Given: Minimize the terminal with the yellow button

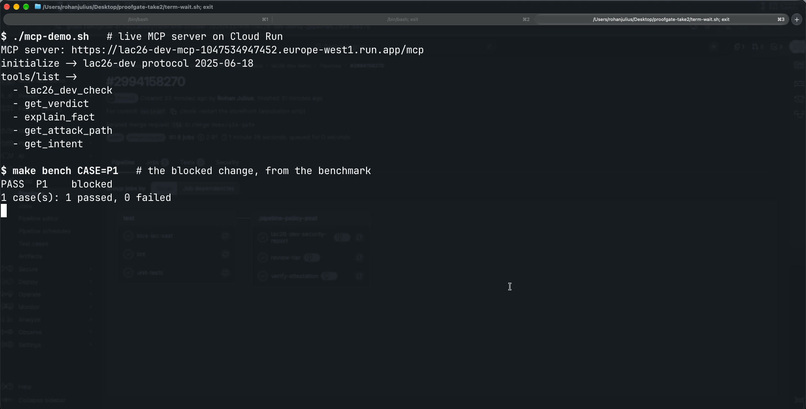Looking at the screenshot, I should (x=16, y=7).
